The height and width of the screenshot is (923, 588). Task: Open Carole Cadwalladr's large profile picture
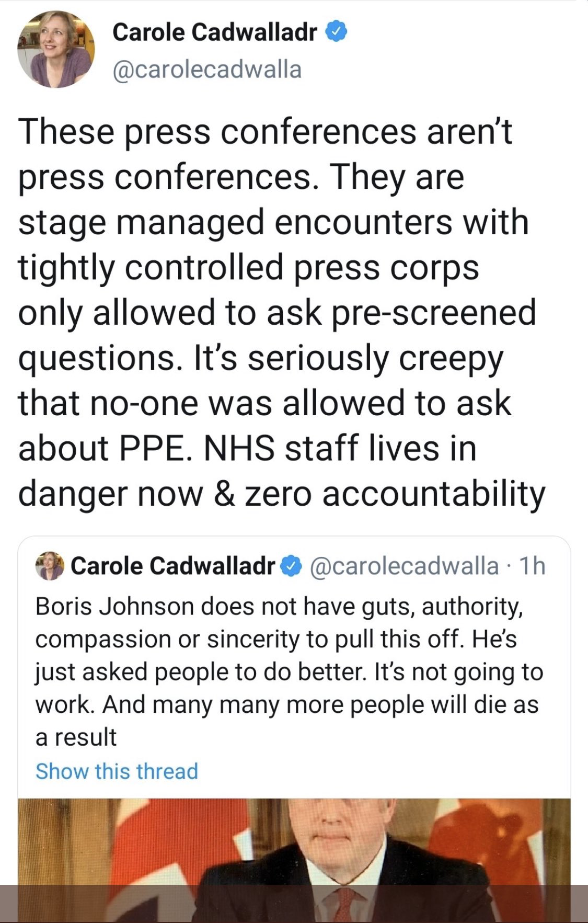point(56,50)
